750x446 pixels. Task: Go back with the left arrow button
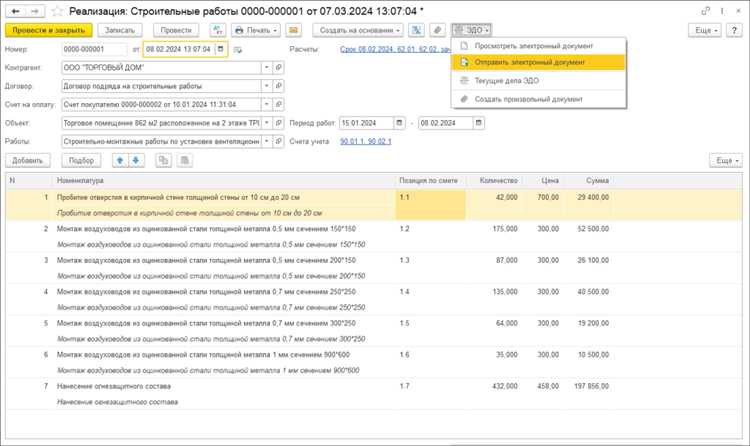point(15,11)
